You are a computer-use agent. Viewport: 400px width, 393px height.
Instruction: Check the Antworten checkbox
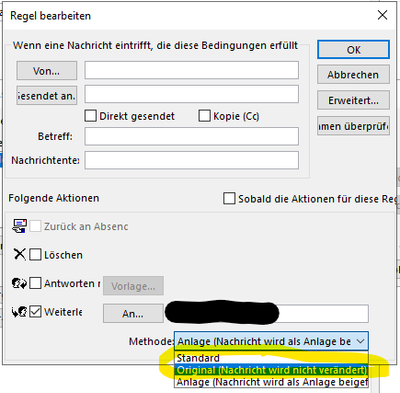[35, 283]
